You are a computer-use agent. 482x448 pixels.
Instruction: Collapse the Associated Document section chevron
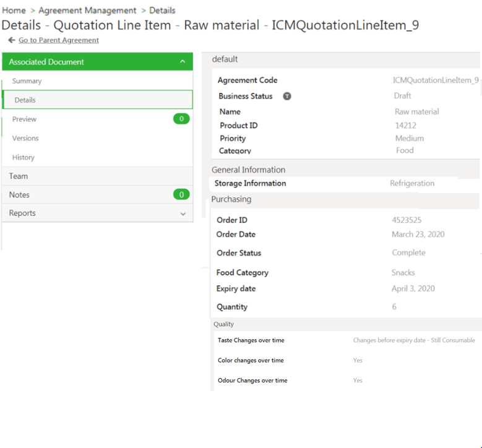(183, 62)
